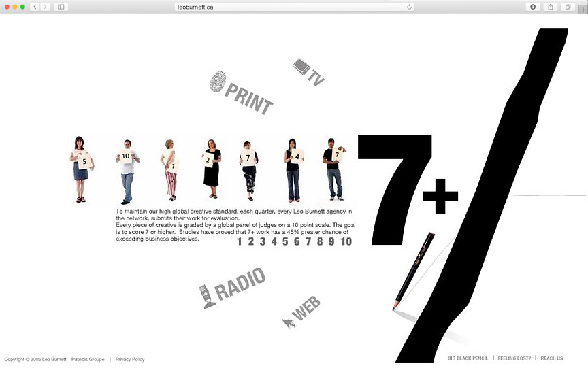Screen dimensions: 588x370
Task: Click the cursor arrow icon beside WEB
Action: [289, 323]
